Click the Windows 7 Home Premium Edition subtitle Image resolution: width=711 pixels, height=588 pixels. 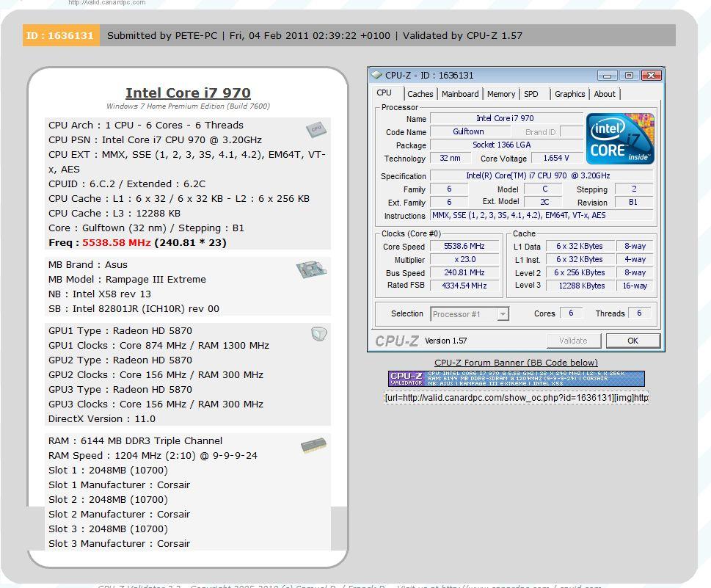pos(188,106)
